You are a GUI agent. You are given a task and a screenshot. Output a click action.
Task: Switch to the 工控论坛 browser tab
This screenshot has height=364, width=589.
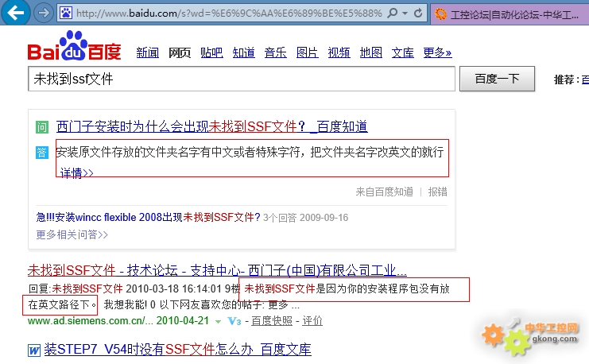(510, 14)
